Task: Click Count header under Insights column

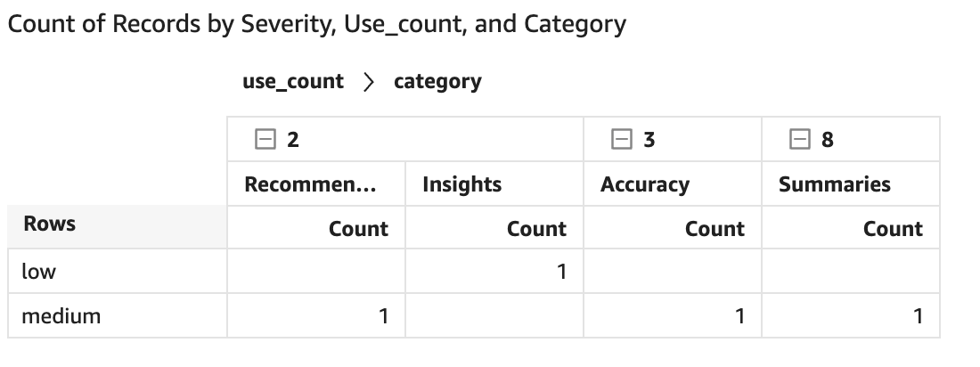Action: [x=536, y=229]
